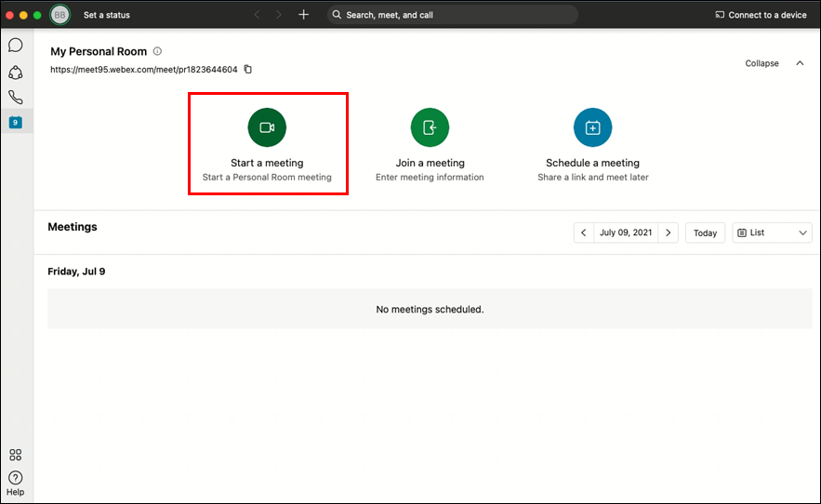Viewport: 821px width, 504px height.
Task: Maximize the window with the green button
Action: tap(37, 15)
